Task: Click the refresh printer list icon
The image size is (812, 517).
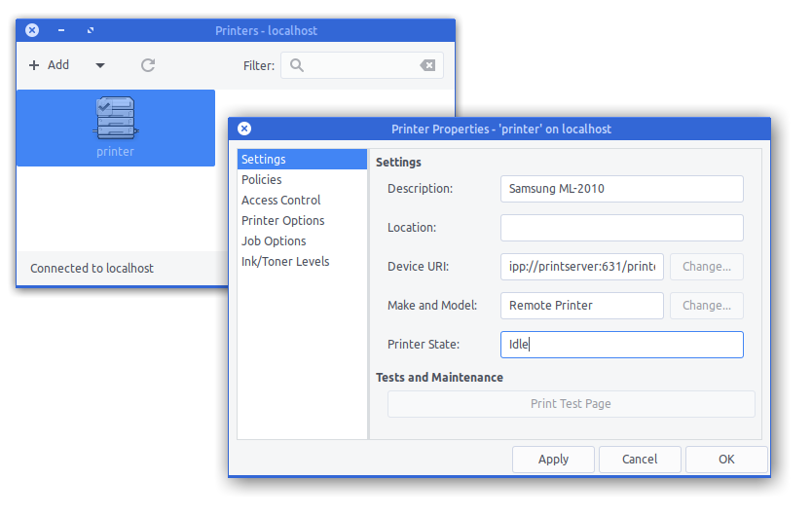Action: tap(148, 65)
